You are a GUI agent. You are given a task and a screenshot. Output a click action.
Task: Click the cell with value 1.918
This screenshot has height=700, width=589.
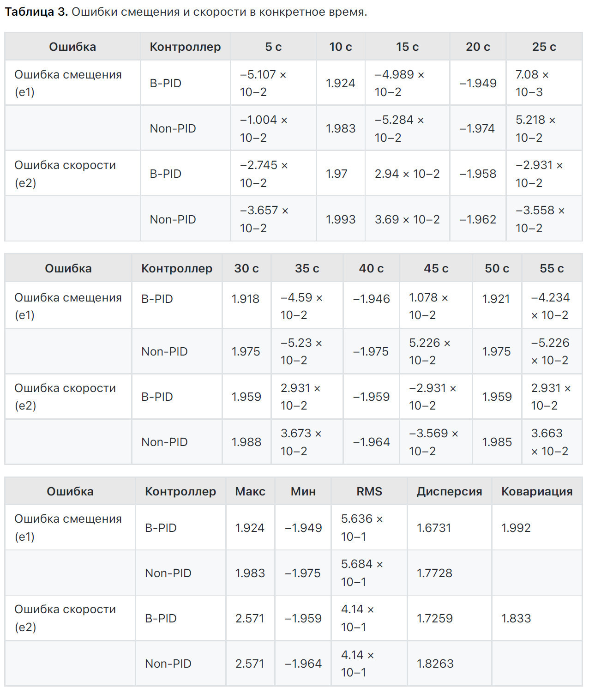(x=246, y=299)
